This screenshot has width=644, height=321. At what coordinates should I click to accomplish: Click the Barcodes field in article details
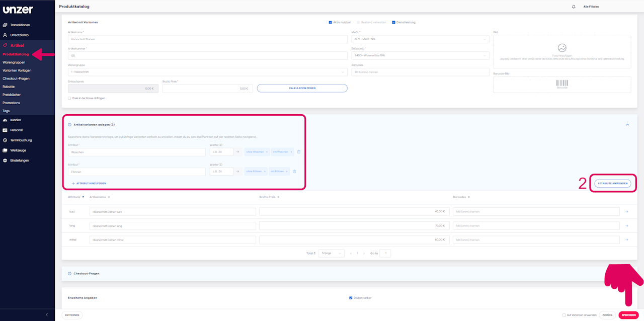coord(420,72)
